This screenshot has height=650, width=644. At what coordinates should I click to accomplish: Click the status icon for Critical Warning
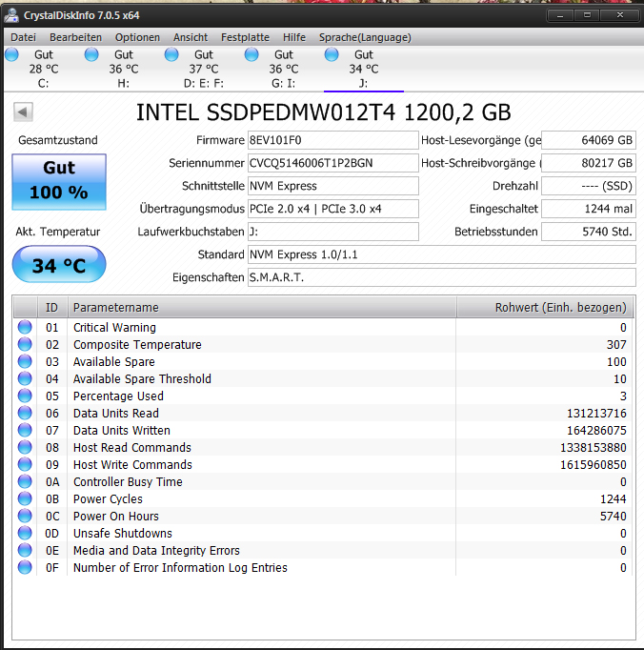[x=25, y=327]
